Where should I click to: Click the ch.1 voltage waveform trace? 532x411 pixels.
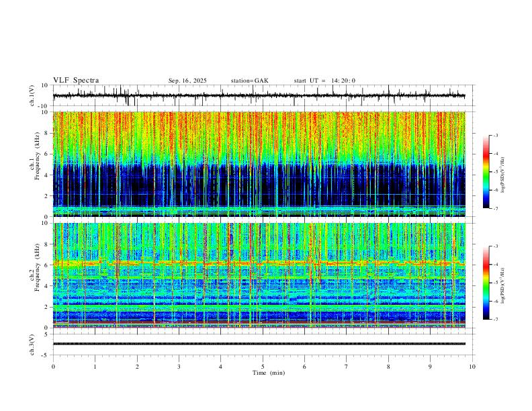259,96
